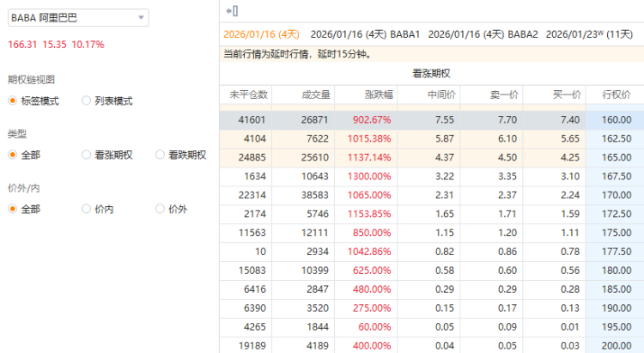The height and width of the screenshot is (353, 644).
Task: Click the collapse side panel arrow icon
Action: coord(231,10)
